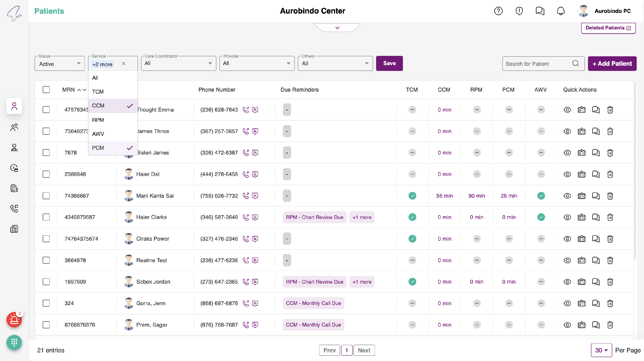The height and width of the screenshot is (361, 644).
Task: Change the 30 per page dropdown
Action: 601,350
